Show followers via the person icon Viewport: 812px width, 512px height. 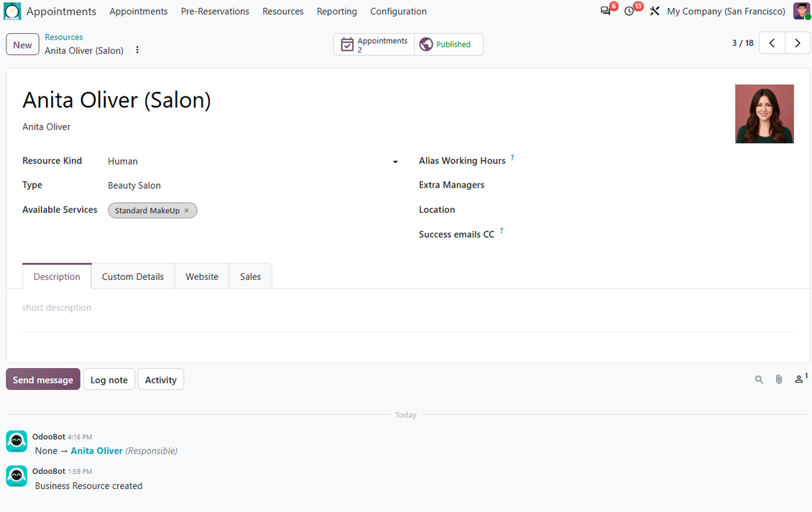pyautogui.click(x=800, y=379)
